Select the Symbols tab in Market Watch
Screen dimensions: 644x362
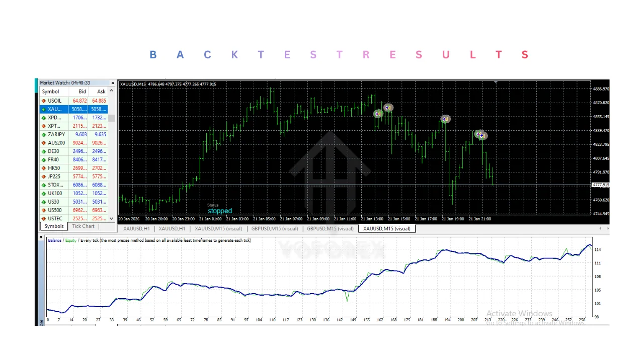click(54, 226)
